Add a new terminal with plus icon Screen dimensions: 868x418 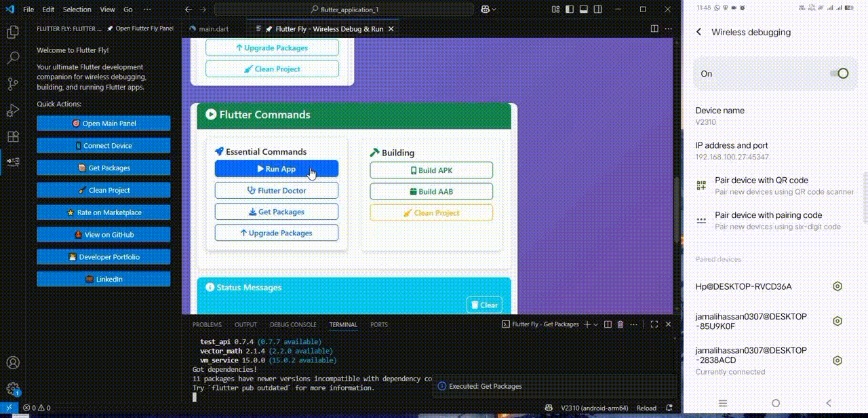click(587, 324)
